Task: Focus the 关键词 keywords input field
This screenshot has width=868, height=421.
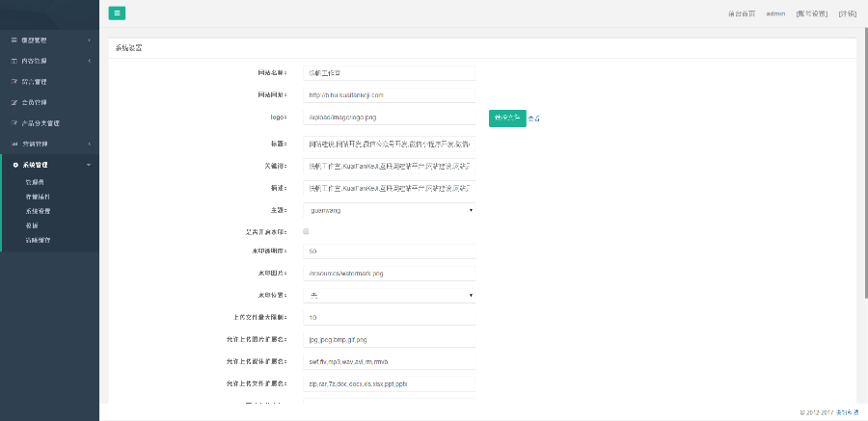Action: click(390, 167)
